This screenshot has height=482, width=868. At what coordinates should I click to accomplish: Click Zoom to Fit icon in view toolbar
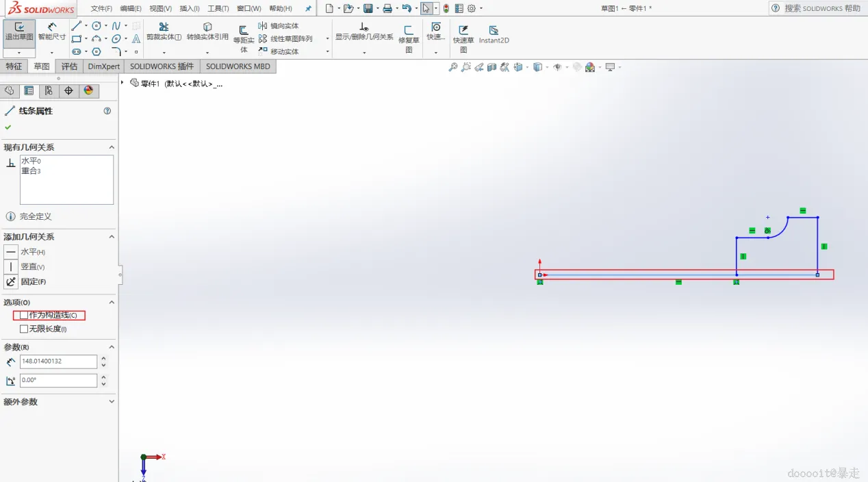(x=453, y=67)
